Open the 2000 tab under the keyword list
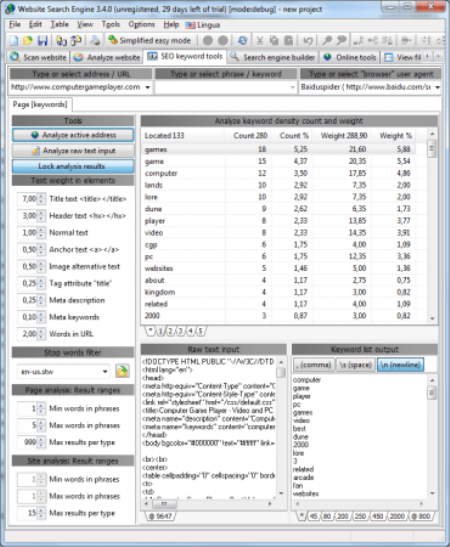This screenshot has width=450, height=547. point(397,516)
